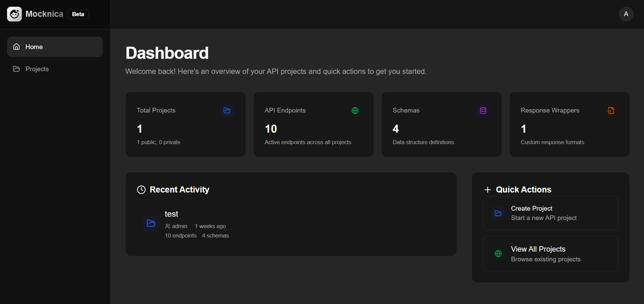Click the Home icon in the sidebar

click(x=16, y=47)
